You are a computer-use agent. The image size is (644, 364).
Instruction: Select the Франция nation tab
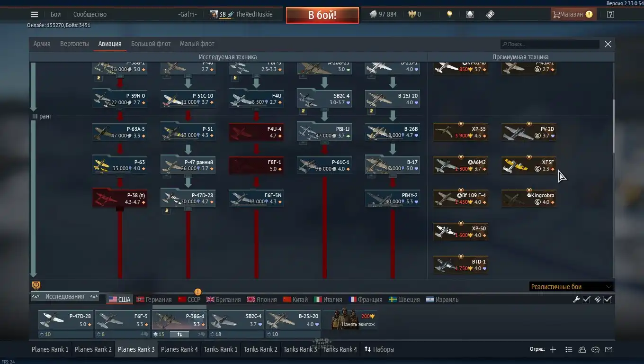[365, 300]
